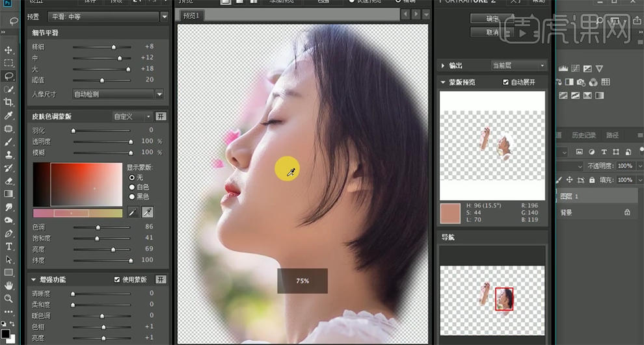Toggle the 自动展开 checkbox
644x345 pixels.
[506, 83]
